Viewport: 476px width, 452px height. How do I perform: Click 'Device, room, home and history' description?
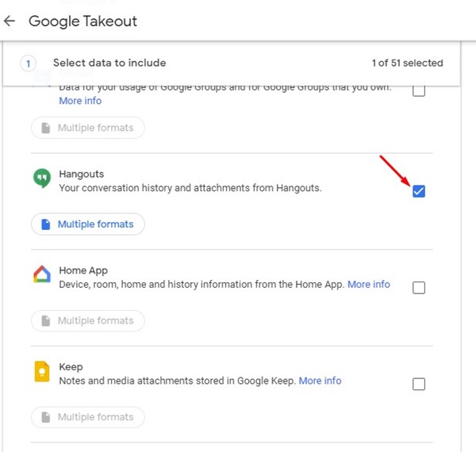pyautogui.click(x=202, y=284)
